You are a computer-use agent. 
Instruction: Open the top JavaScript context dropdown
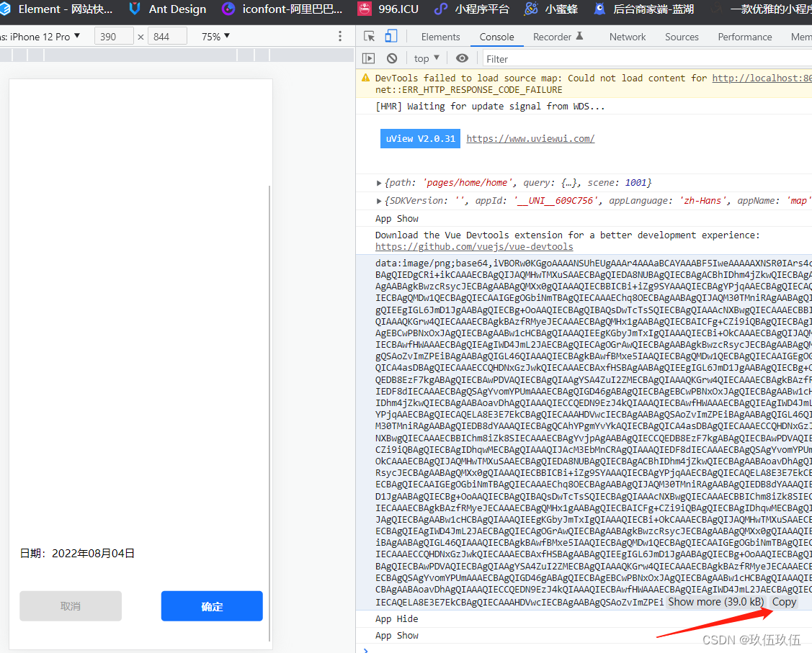pyautogui.click(x=427, y=58)
